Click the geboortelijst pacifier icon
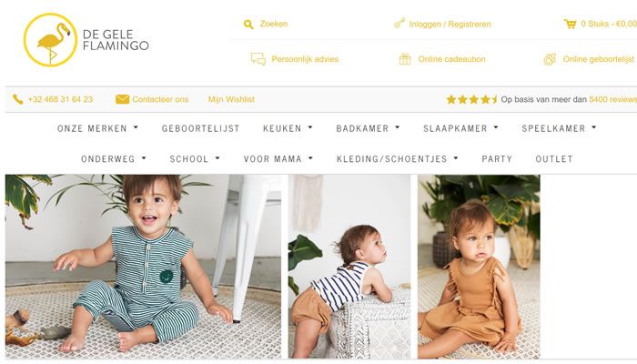The image size is (637, 364). [550, 59]
